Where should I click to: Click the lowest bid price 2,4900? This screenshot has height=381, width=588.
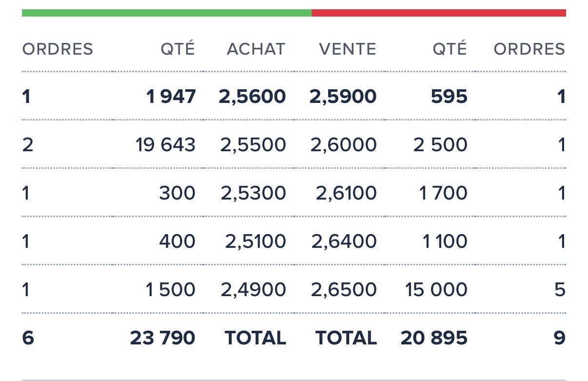[x=253, y=290]
